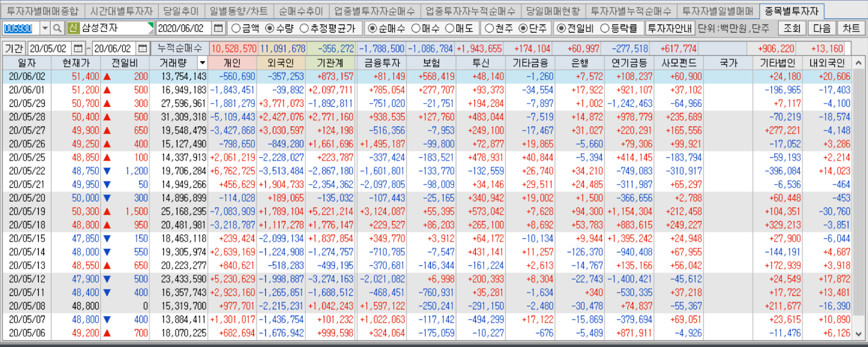The height and width of the screenshot is (347, 868).
Task: Click the 사모펀드 column header
Action: point(679,63)
